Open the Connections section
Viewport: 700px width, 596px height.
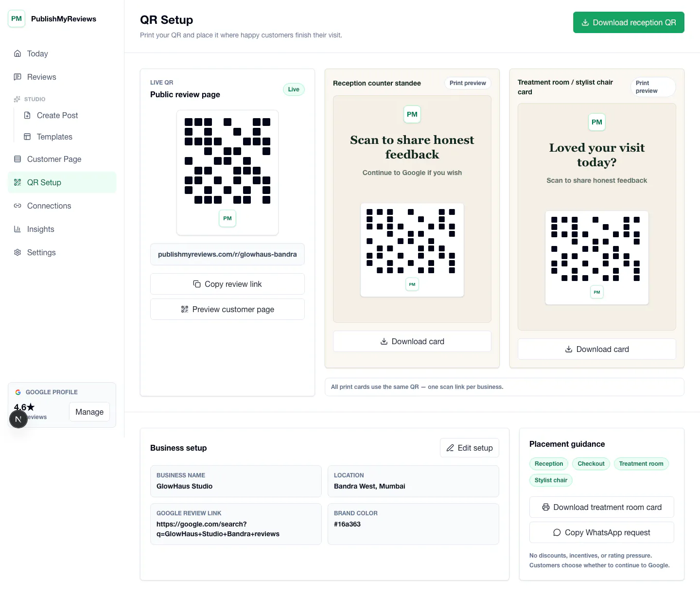(x=62, y=206)
